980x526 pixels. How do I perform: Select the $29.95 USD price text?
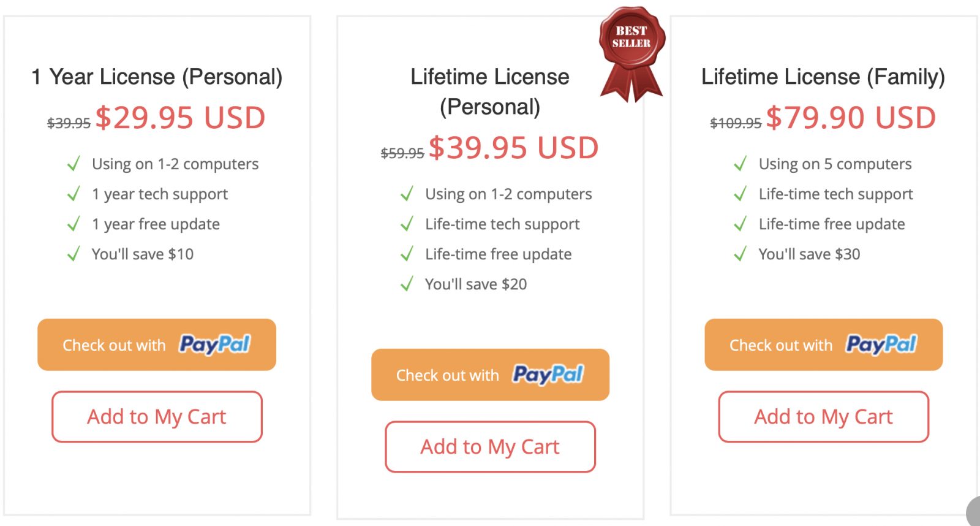tap(181, 117)
